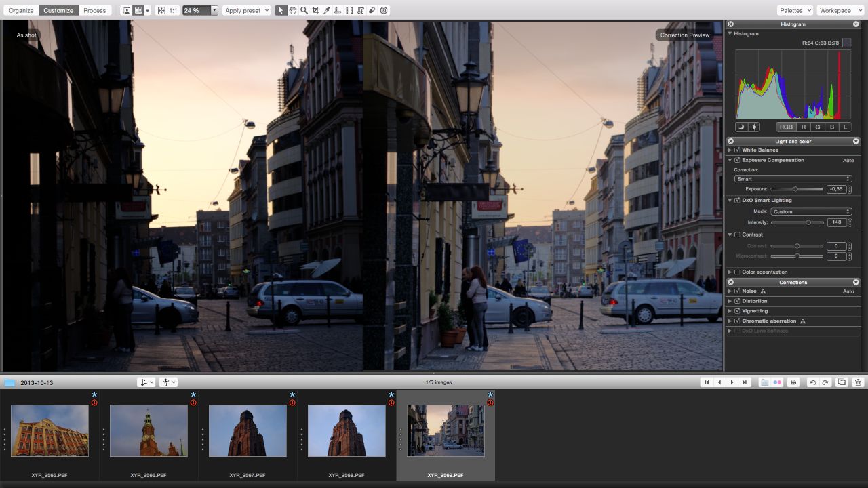The width and height of the screenshot is (868, 488).
Task: Disable DxO Smart Lighting checkbox
Action: (737, 201)
